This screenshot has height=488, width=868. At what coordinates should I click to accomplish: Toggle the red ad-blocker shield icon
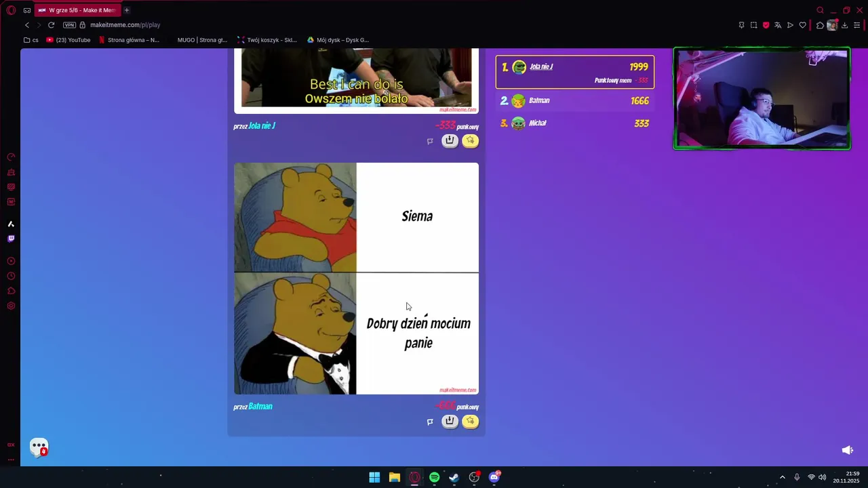pyautogui.click(x=766, y=25)
